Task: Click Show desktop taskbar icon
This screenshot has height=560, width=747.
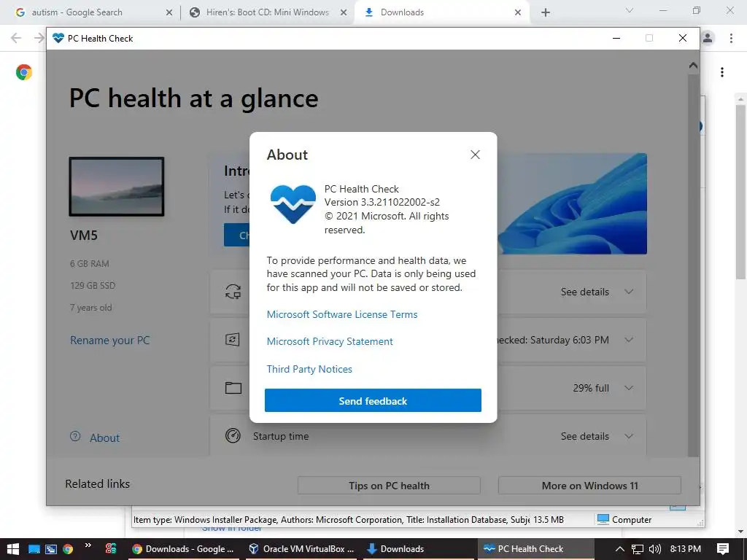Action: tap(34, 549)
